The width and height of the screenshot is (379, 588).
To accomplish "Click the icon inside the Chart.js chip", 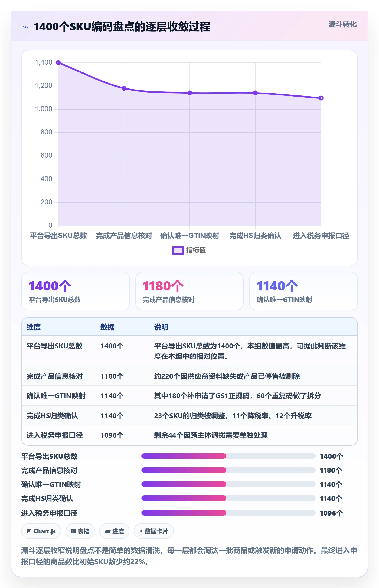I will (x=29, y=531).
